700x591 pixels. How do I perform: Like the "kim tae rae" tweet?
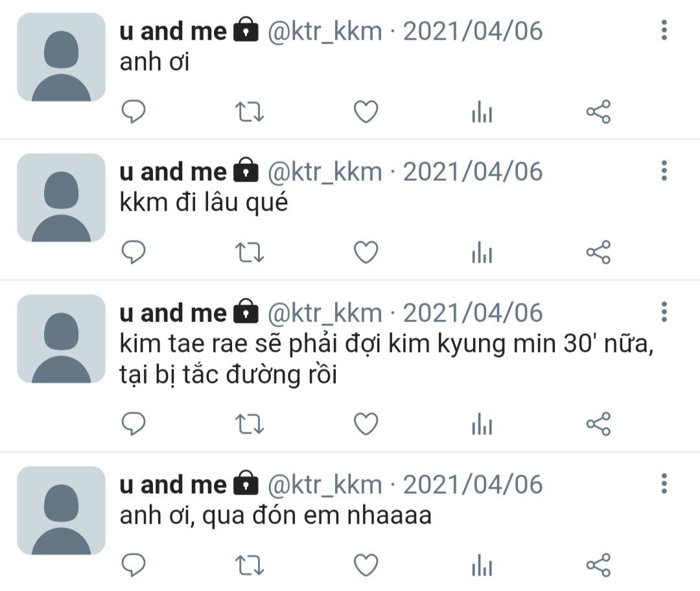(x=366, y=424)
